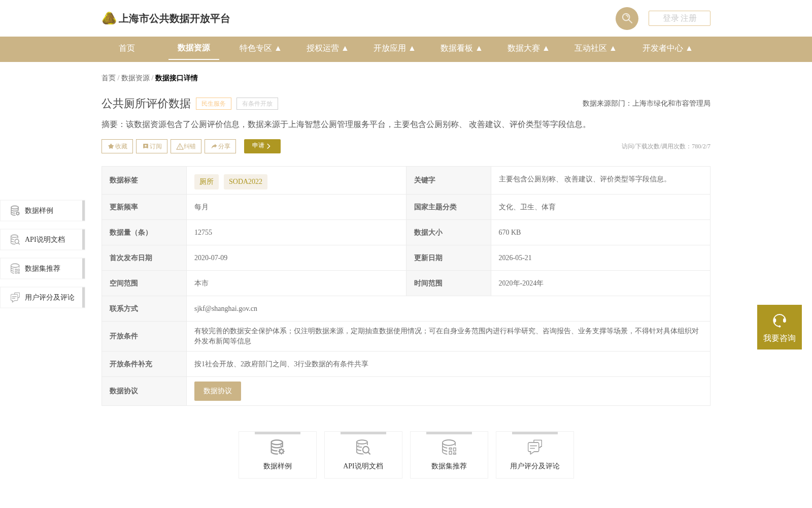Click the 公共厕所评价数据 heading
This screenshot has width=812, height=508.
[146, 104]
